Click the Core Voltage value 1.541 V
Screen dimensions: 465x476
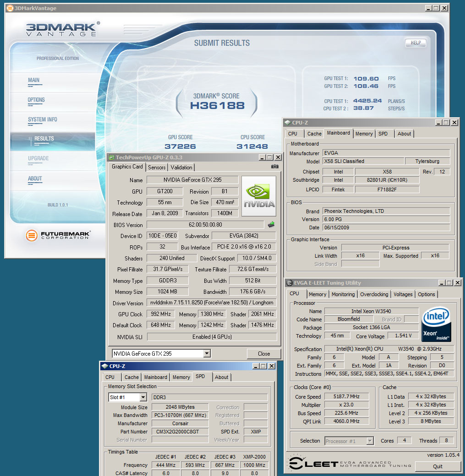(x=403, y=335)
